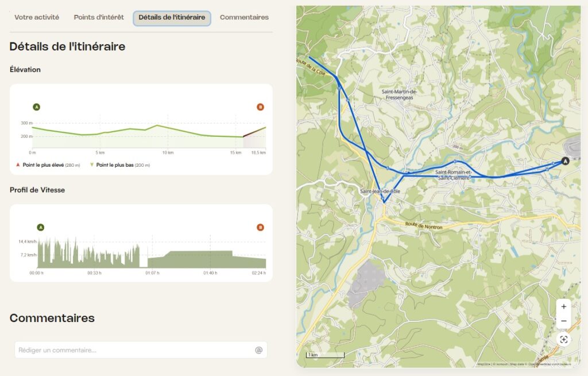Zoom in on the map
The image size is (588, 376).
(x=563, y=306)
